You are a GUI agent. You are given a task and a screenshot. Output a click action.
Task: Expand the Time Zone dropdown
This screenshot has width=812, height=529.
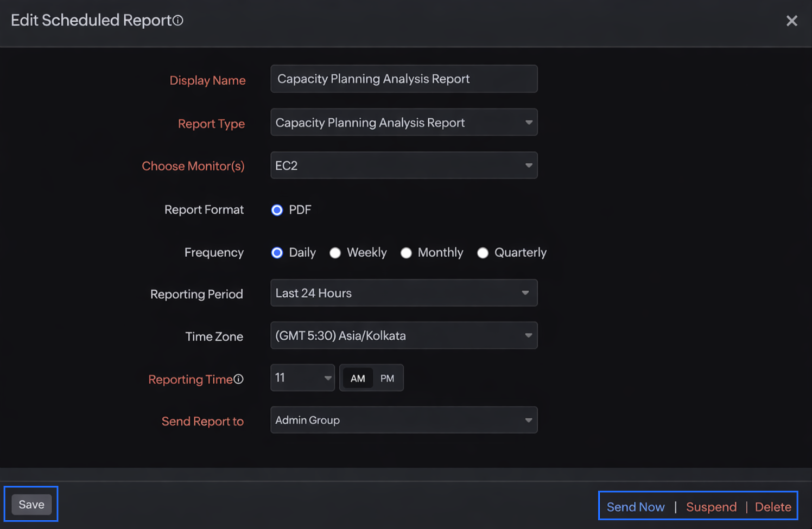(404, 336)
